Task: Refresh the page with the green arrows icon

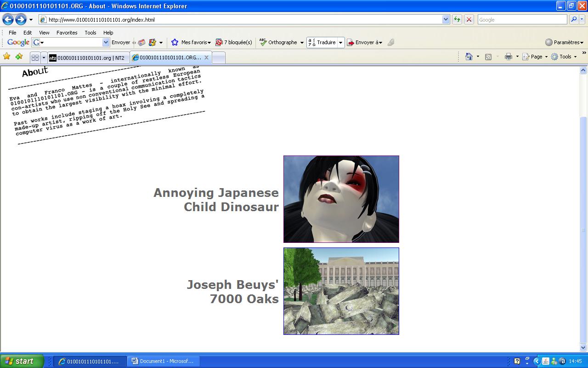Action: (457, 20)
